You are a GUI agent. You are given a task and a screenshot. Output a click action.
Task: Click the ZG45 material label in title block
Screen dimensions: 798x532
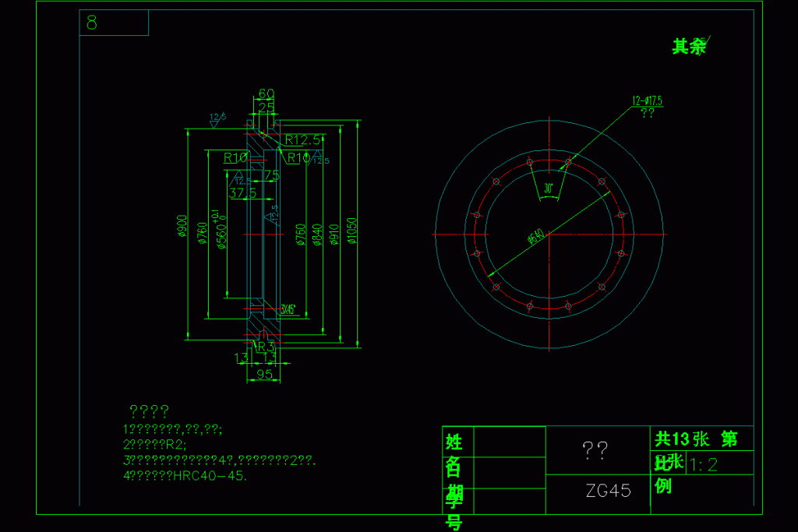point(608,491)
